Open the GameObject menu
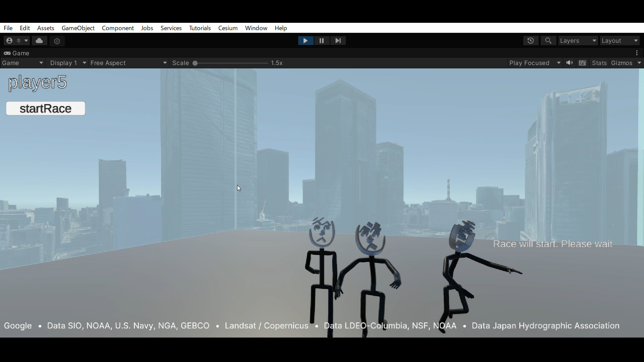Image resolution: width=644 pixels, height=362 pixels. click(78, 28)
